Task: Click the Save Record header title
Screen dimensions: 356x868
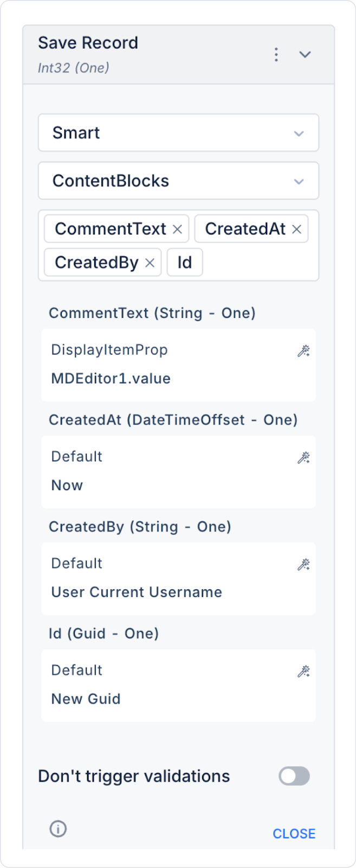Action: (x=88, y=43)
